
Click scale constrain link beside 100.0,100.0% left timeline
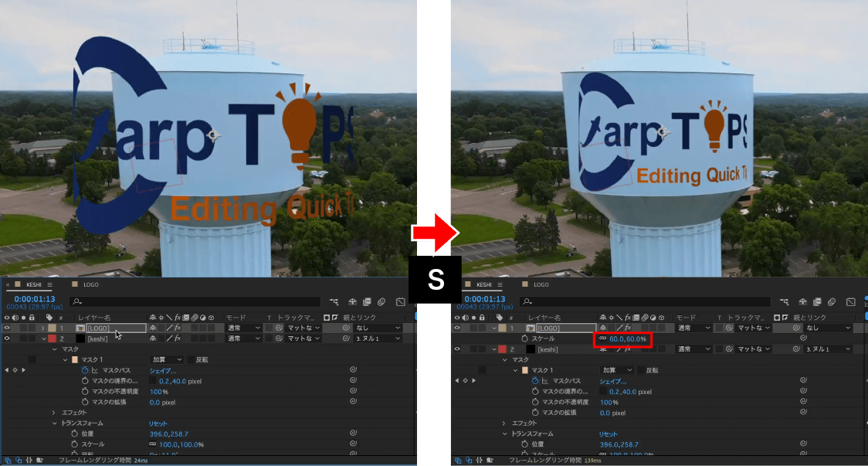tap(152, 444)
